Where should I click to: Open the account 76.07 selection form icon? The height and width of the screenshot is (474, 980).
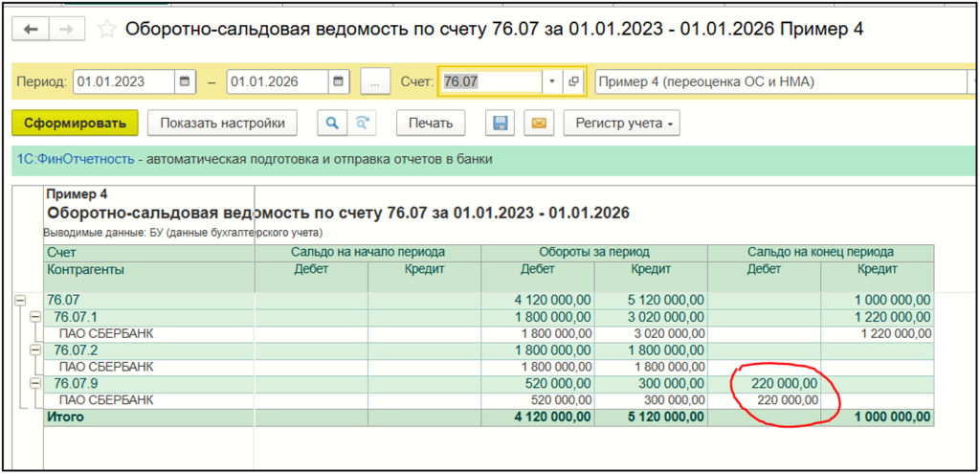tap(573, 82)
